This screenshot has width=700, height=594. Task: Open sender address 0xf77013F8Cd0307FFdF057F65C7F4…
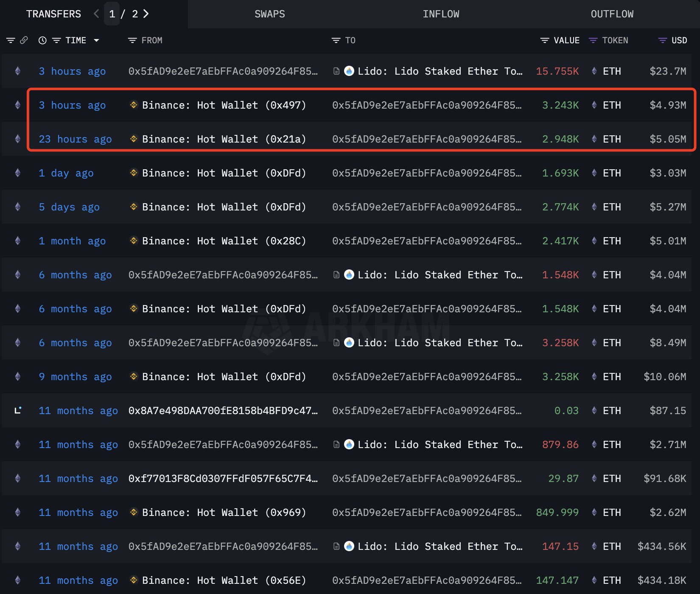tap(223, 479)
